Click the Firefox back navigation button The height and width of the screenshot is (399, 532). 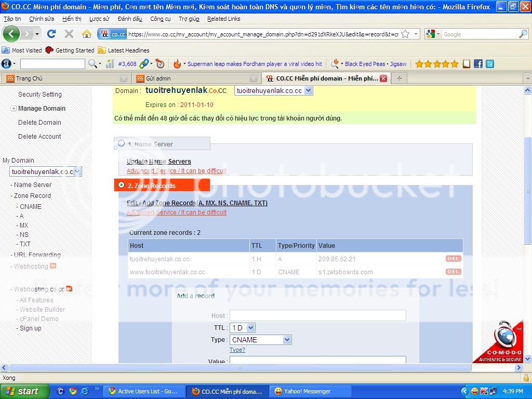(x=11, y=34)
